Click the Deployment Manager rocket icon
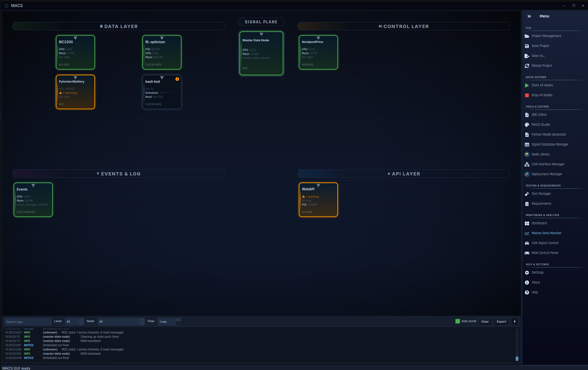 pyautogui.click(x=527, y=174)
